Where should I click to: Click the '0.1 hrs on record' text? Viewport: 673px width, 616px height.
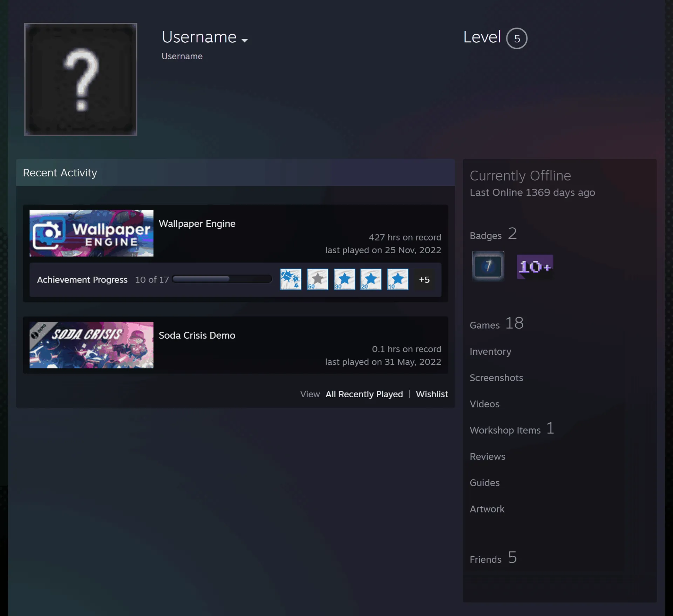pos(407,349)
